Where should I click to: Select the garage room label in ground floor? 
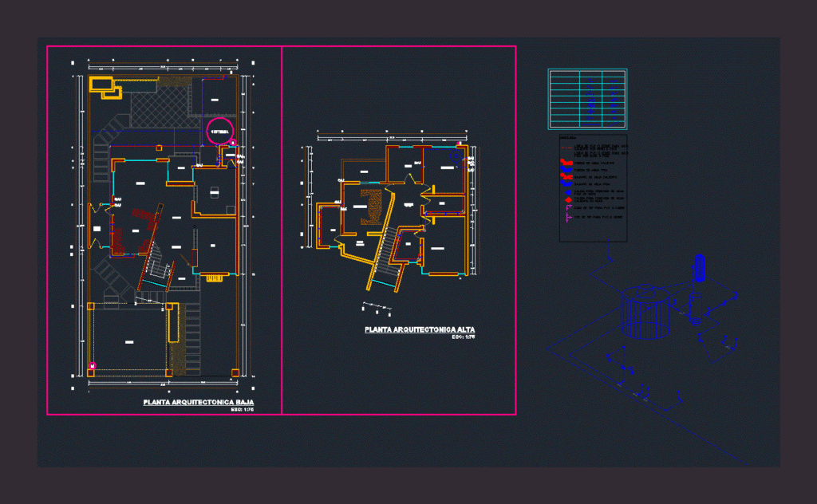pos(129,342)
